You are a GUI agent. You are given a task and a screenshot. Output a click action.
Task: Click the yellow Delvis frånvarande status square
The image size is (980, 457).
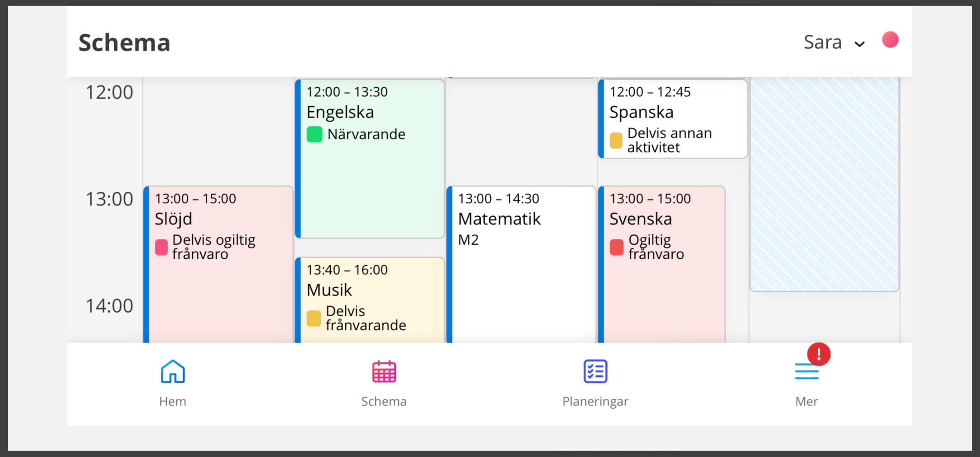click(313, 319)
